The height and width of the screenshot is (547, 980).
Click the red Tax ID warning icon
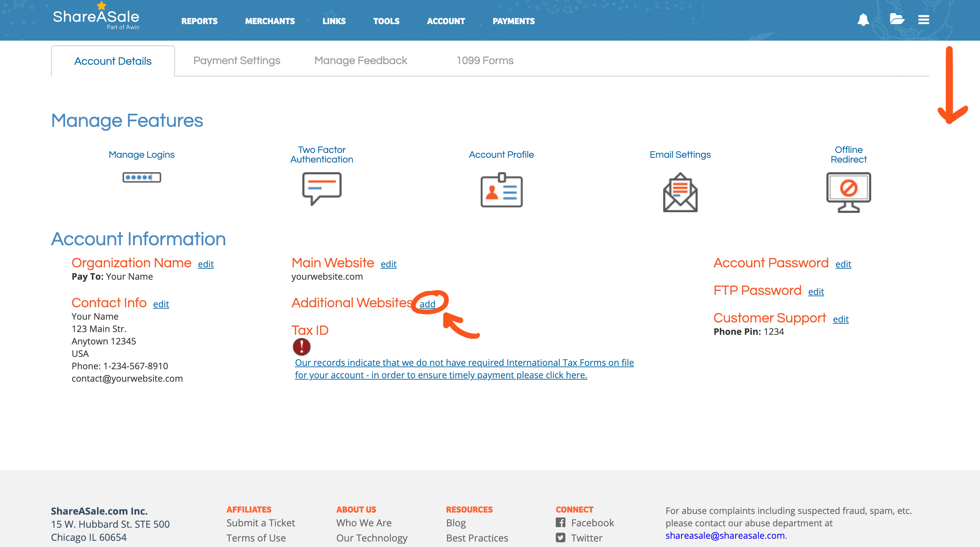coord(302,347)
